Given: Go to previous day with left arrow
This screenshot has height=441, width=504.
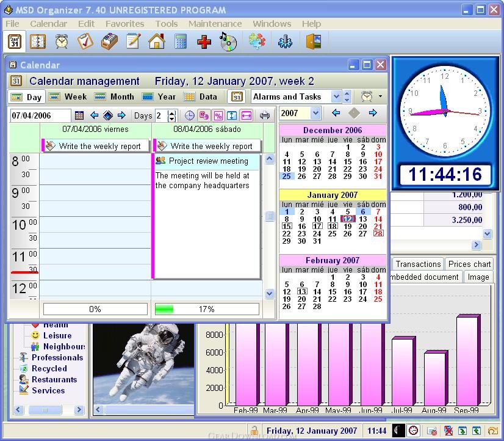Looking at the screenshot, I should (94, 115).
